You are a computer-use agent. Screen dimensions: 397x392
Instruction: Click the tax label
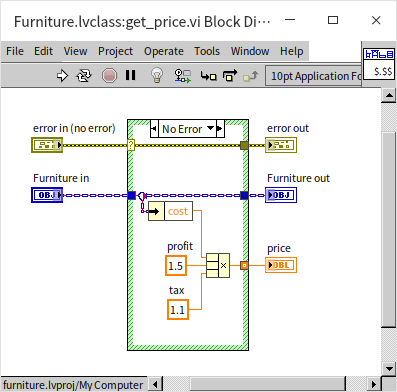(x=176, y=290)
